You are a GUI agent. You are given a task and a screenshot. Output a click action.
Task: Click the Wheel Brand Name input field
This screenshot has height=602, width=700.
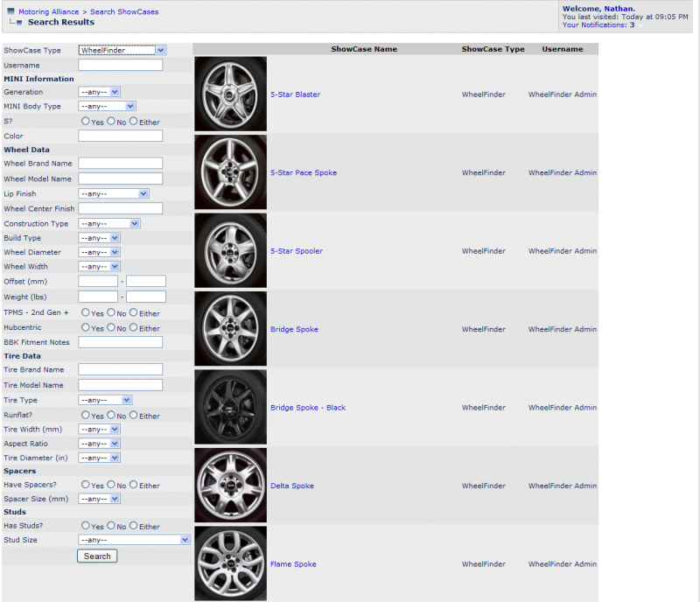coord(120,164)
